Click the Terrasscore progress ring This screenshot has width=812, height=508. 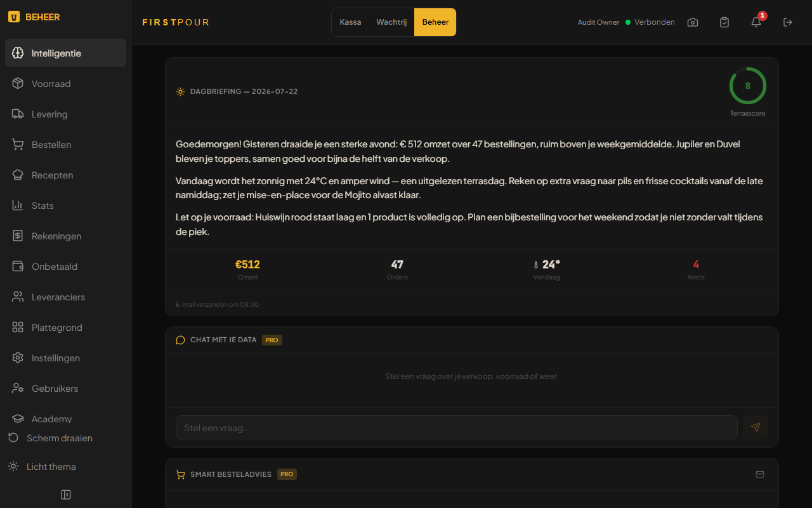click(747, 86)
